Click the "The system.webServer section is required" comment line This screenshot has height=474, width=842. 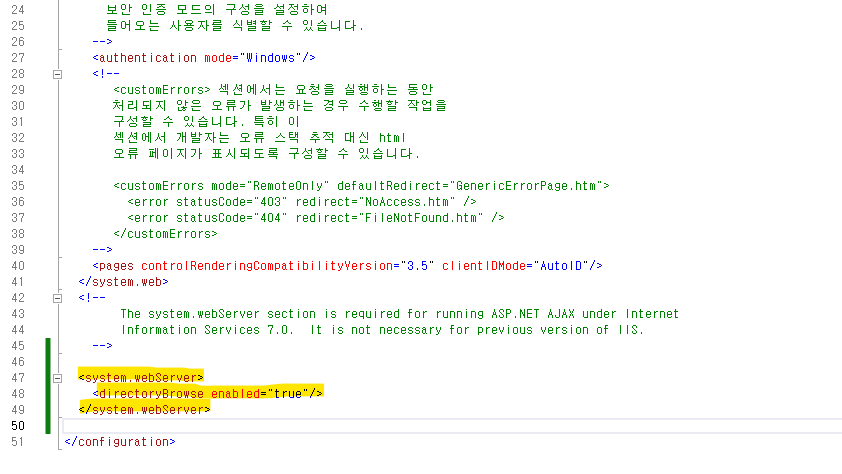click(x=400, y=313)
